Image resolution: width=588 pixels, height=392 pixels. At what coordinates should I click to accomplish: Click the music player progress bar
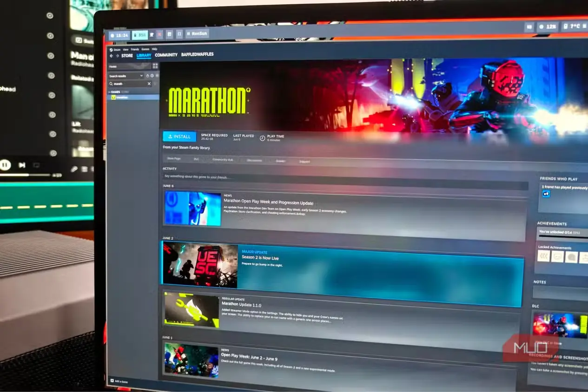(x=25, y=175)
